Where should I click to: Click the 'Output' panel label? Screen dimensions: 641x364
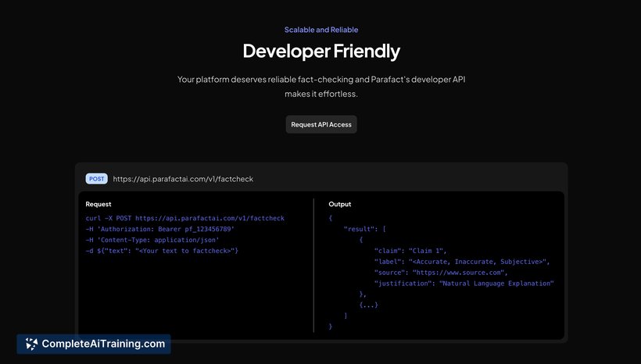[340, 205]
